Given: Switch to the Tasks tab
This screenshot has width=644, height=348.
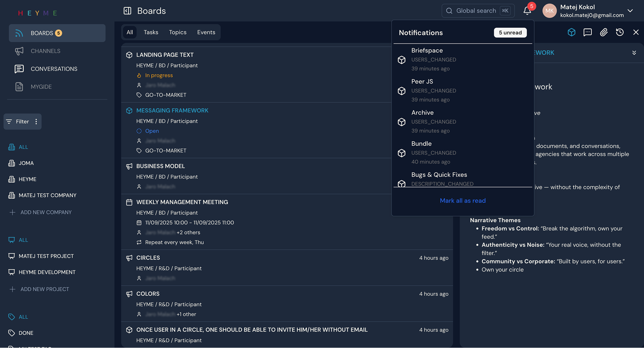Looking at the screenshot, I should click(151, 32).
